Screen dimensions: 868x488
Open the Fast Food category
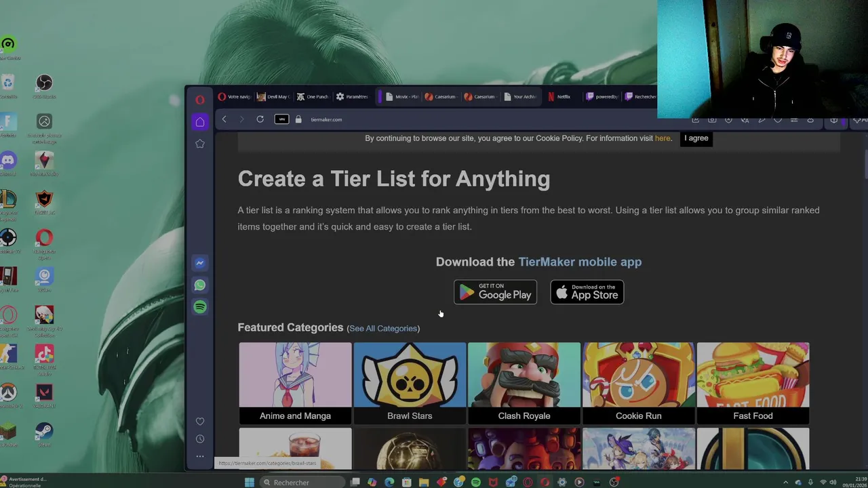point(753,383)
